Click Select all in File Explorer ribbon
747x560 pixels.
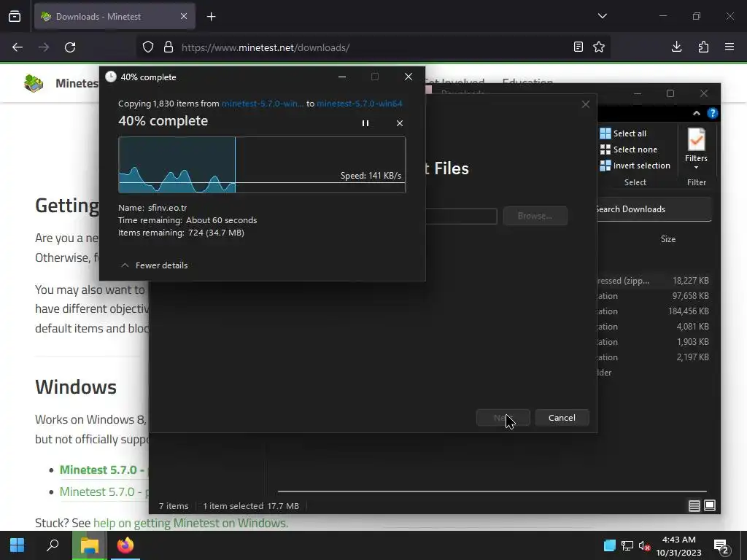(623, 133)
